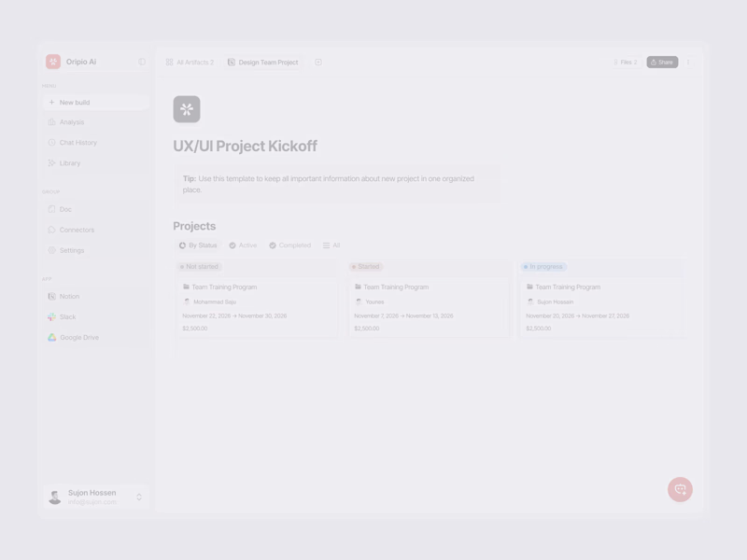Open the Notion app icon

[51, 296]
